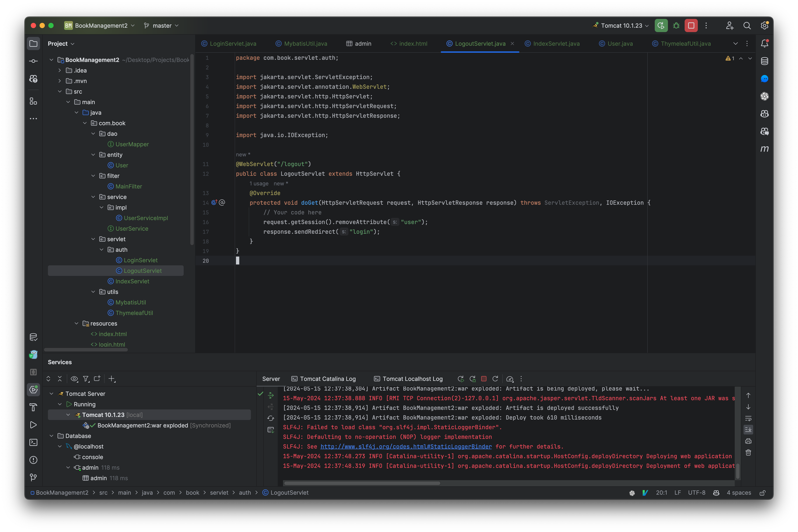Open the Commit tool window icon
Image resolution: width=798 pixels, height=532 pixels.
click(x=33, y=61)
